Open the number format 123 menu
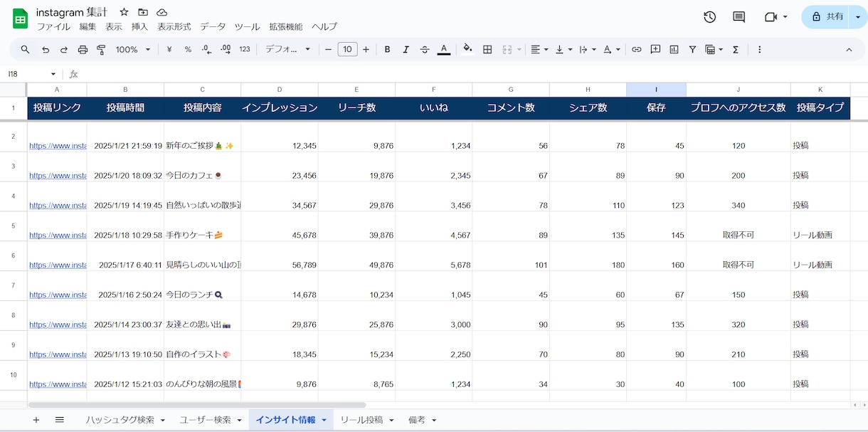 coord(245,50)
